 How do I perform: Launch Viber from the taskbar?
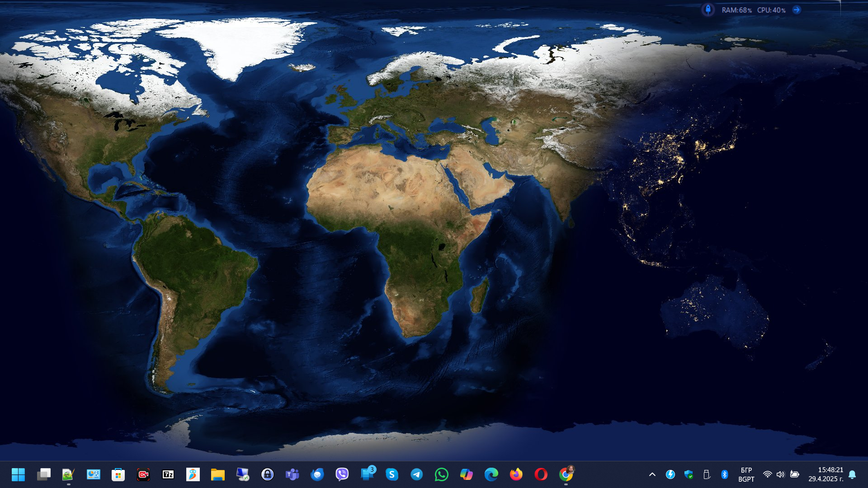342,474
